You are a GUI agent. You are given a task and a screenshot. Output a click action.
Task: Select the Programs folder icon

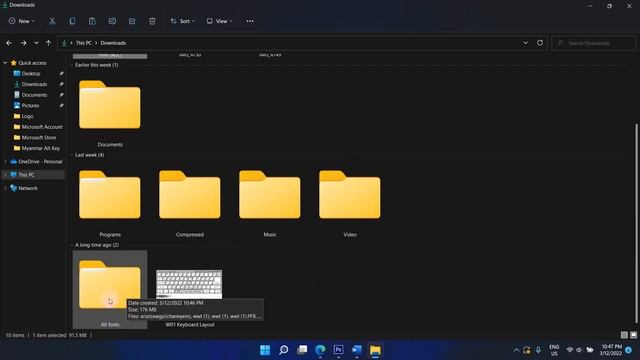coord(110,195)
